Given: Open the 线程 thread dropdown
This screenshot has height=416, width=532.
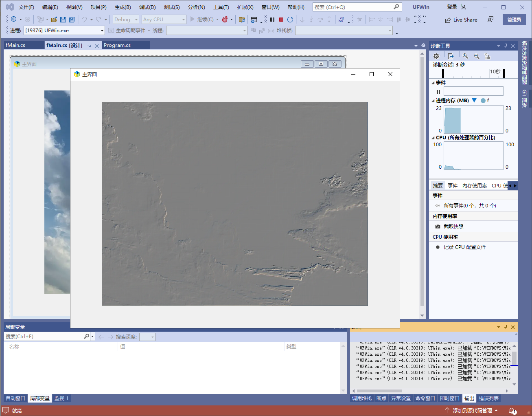Looking at the screenshot, I should 206,31.
